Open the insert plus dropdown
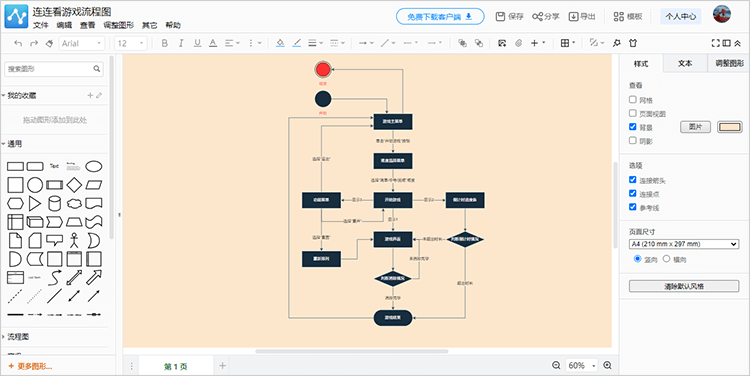Viewport: 750px width, 376px height. click(x=538, y=43)
